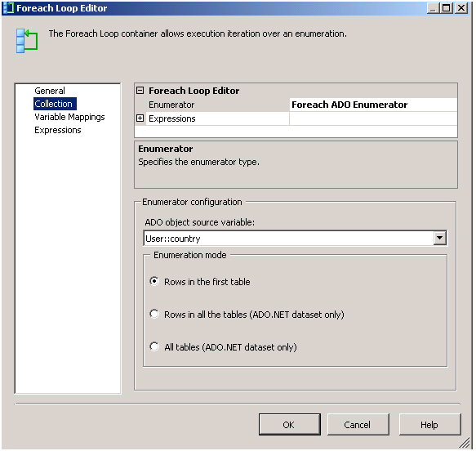Minimize the Foreach Loop Editor window
Viewport: 476px width, 451px height.
433,8
